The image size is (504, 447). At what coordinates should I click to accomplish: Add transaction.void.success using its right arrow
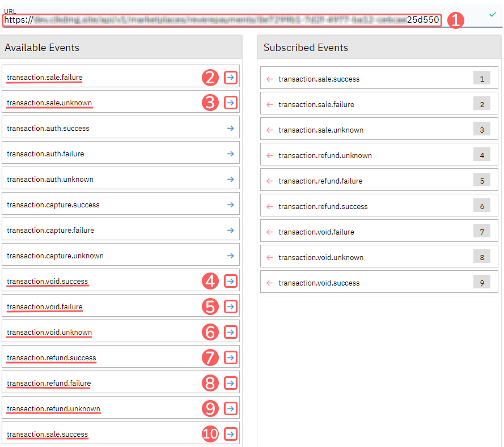(x=230, y=282)
